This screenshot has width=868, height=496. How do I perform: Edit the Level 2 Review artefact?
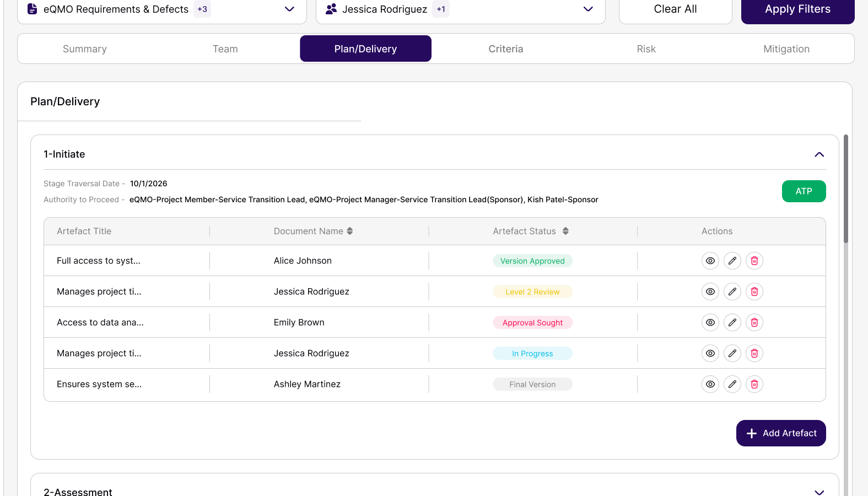[x=732, y=292]
